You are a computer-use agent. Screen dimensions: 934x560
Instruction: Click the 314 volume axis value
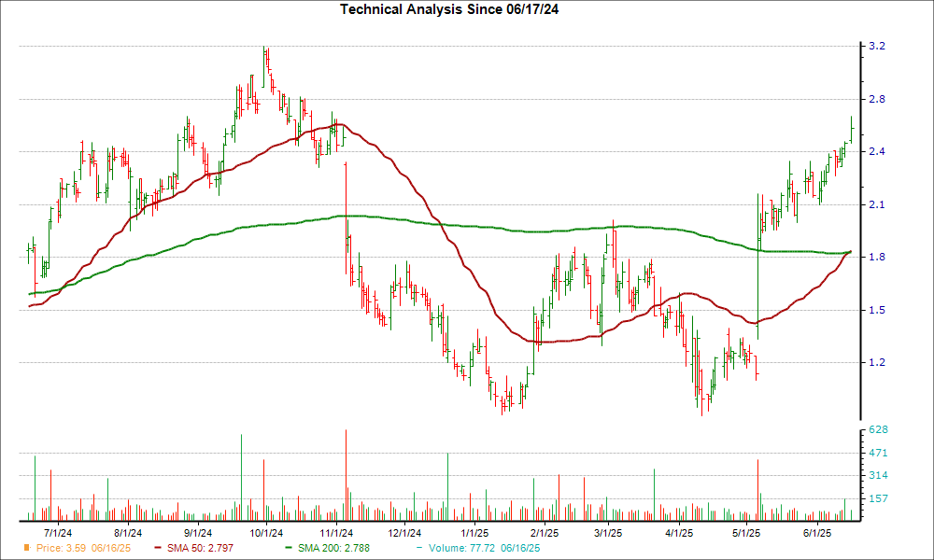tap(879, 475)
